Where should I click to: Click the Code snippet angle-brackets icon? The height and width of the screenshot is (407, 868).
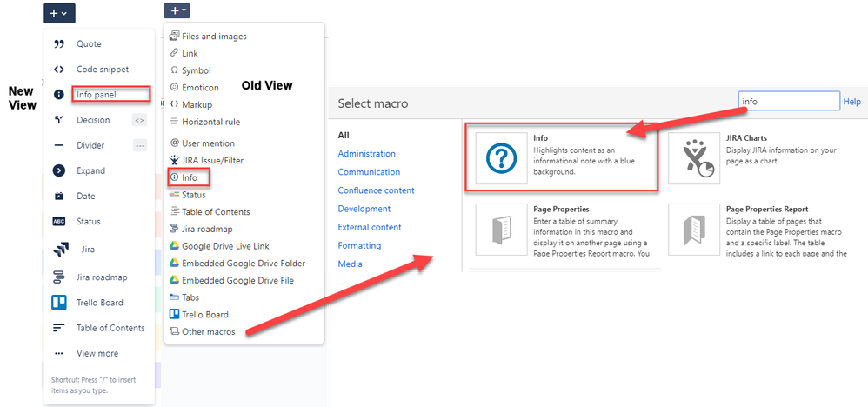coord(58,70)
